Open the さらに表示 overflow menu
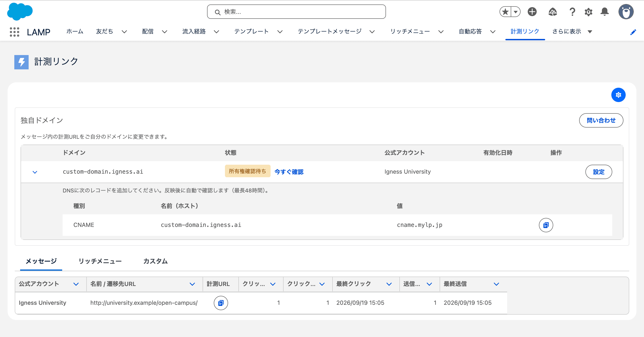 572,32
